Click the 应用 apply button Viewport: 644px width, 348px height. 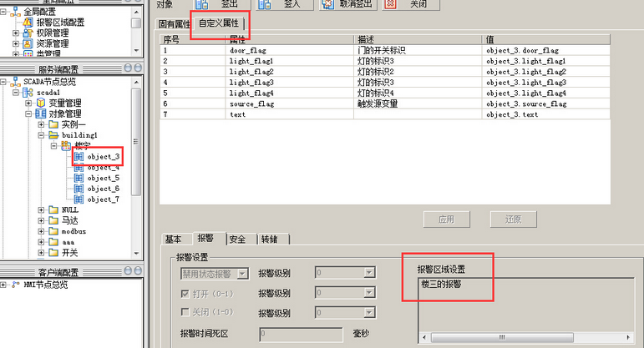[446, 219]
